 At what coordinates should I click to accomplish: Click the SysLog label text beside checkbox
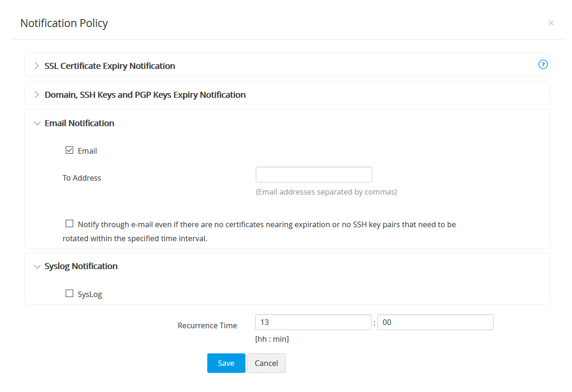coord(90,294)
